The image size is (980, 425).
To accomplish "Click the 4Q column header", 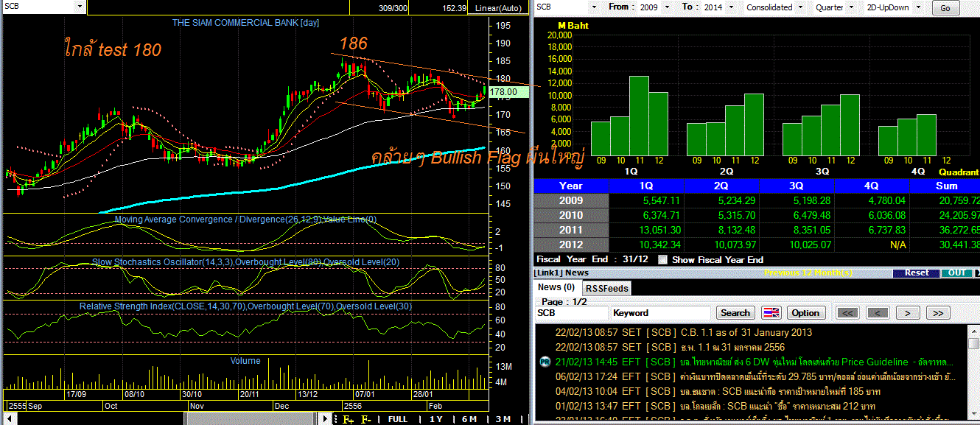I will [872, 186].
